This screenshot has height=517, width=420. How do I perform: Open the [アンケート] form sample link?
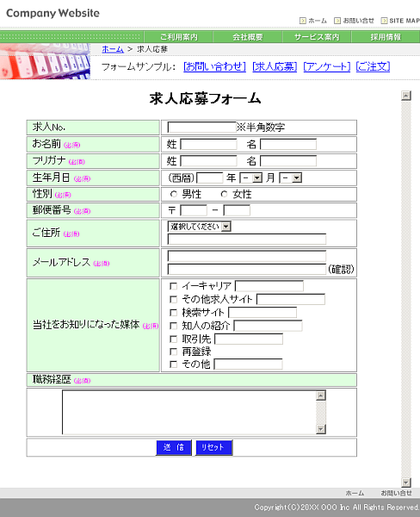tap(327, 66)
